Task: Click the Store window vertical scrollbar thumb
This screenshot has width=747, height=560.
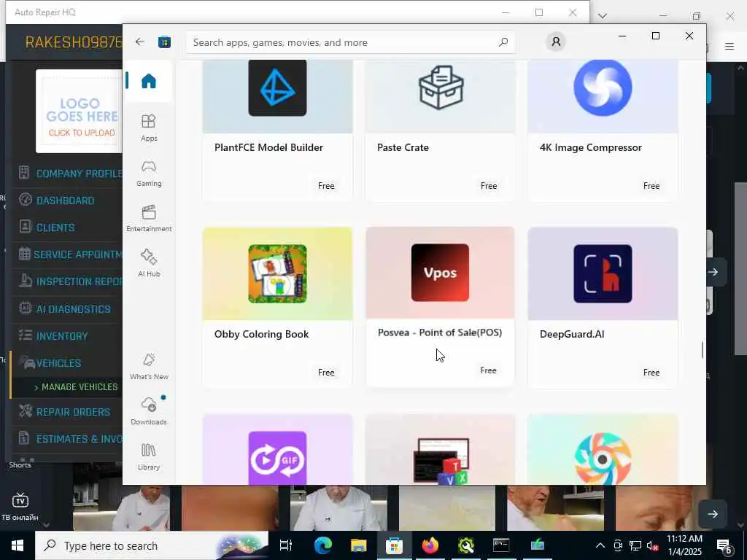Action: [x=703, y=350]
